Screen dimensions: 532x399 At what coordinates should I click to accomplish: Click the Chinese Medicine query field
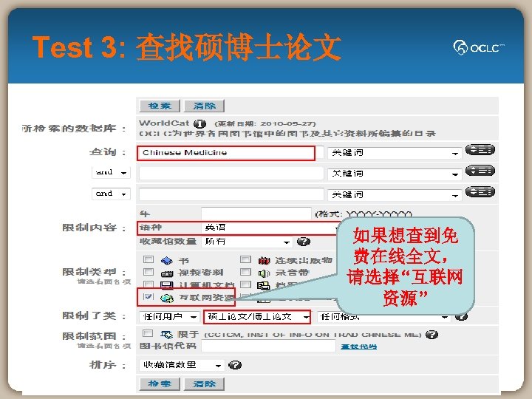click(x=226, y=153)
